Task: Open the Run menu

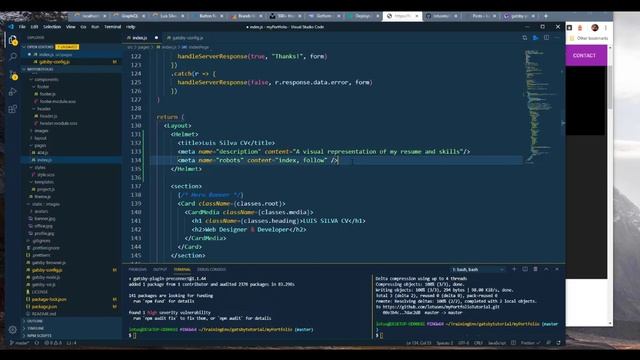Action: pyautogui.click(x=95, y=27)
